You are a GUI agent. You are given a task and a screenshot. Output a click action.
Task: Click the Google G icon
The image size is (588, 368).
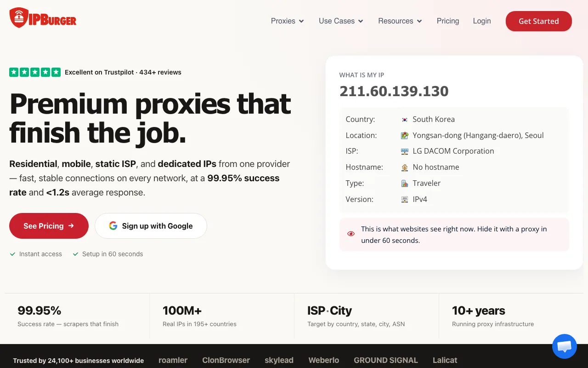(113, 226)
